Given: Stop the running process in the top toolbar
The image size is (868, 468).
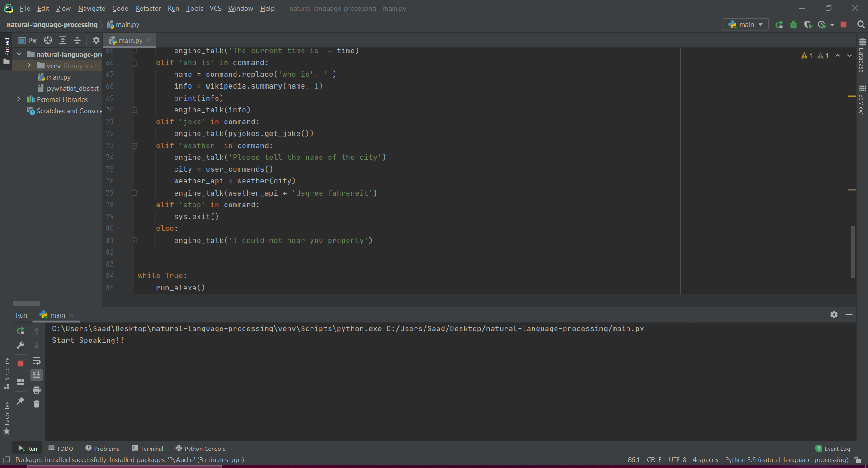Looking at the screenshot, I should pyautogui.click(x=844, y=25).
